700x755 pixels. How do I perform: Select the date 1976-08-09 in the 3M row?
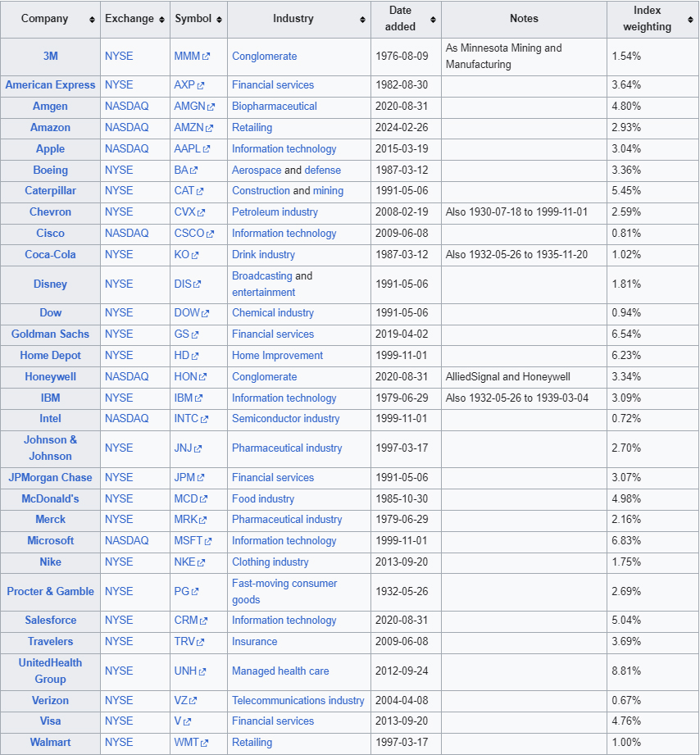coord(402,57)
